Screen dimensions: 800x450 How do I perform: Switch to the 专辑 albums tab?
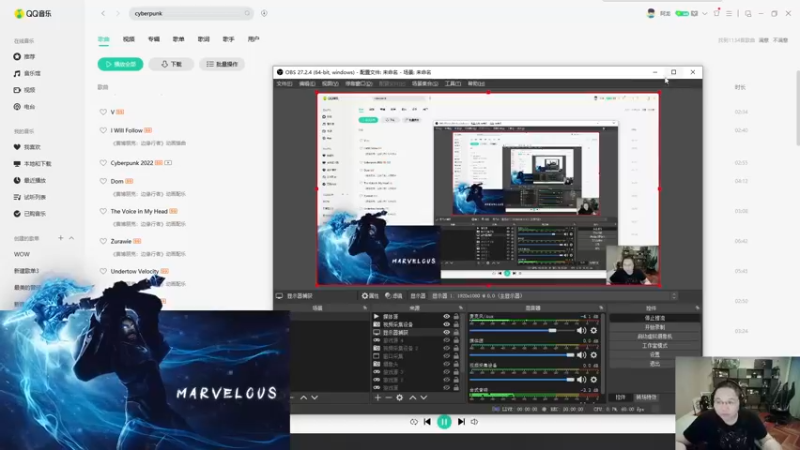(x=154, y=39)
